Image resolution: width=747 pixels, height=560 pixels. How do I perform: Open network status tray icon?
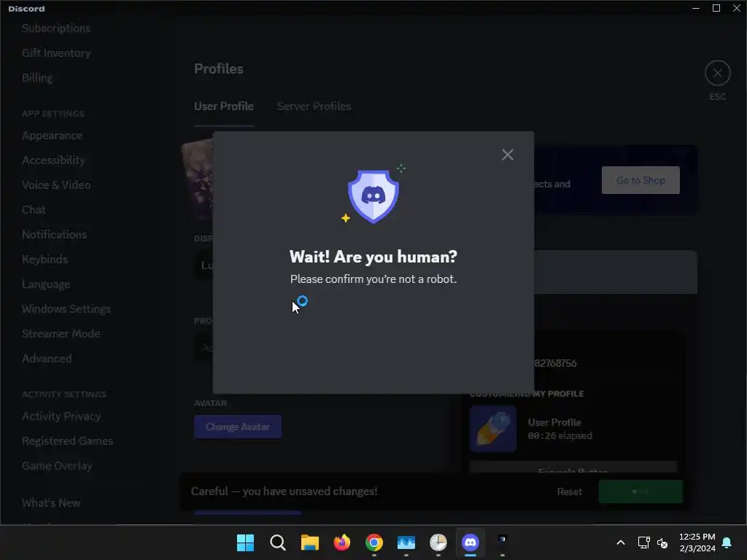pyautogui.click(x=643, y=542)
